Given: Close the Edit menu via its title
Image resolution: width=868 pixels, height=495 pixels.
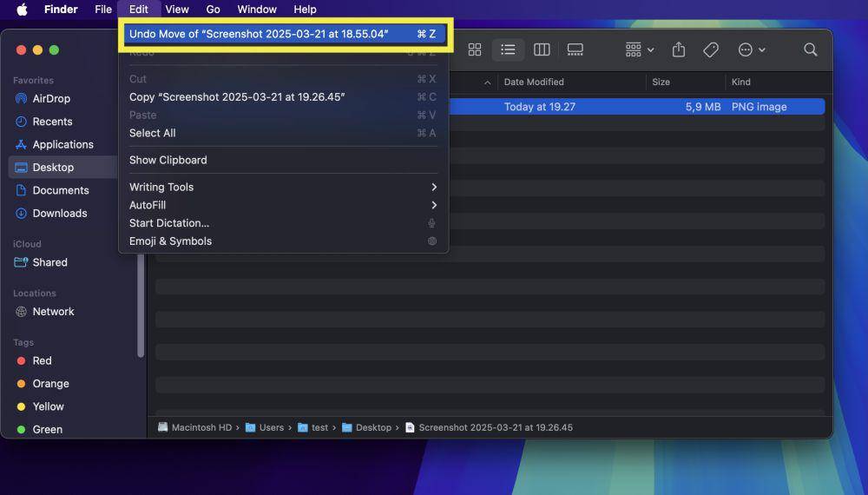Looking at the screenshot, I should pos(138,10).
